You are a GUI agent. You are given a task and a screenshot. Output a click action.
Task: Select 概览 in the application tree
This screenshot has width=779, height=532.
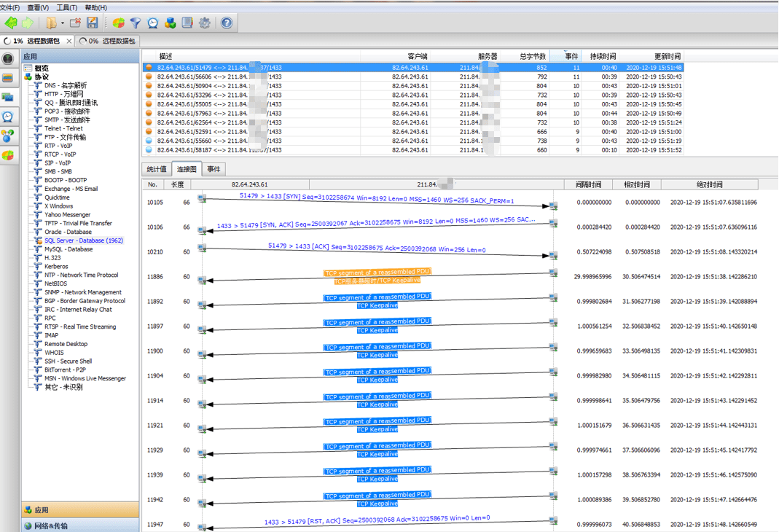click(x=42, y=69)
